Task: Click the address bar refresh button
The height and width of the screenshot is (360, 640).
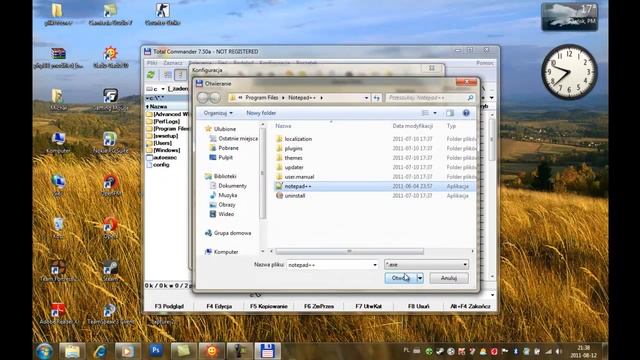Action: pos(376,98)
